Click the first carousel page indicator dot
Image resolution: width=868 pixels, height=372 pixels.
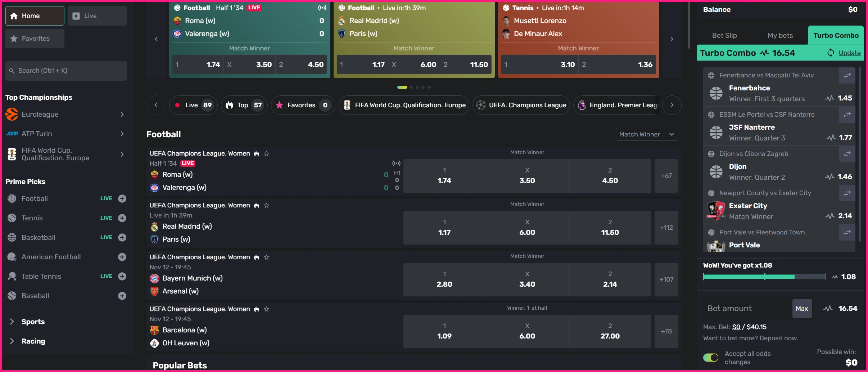click(x=402, y=88)
